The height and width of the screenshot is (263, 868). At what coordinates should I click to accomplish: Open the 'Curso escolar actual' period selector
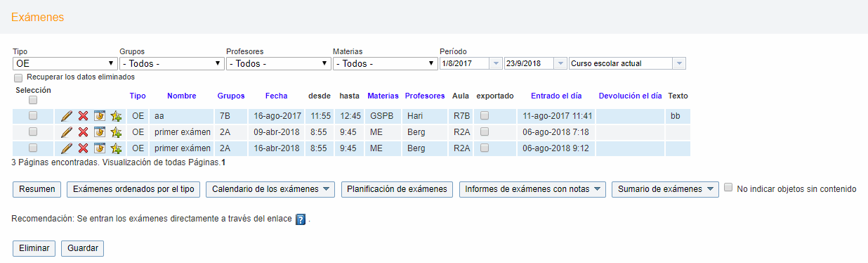click(x=627, y=63)
